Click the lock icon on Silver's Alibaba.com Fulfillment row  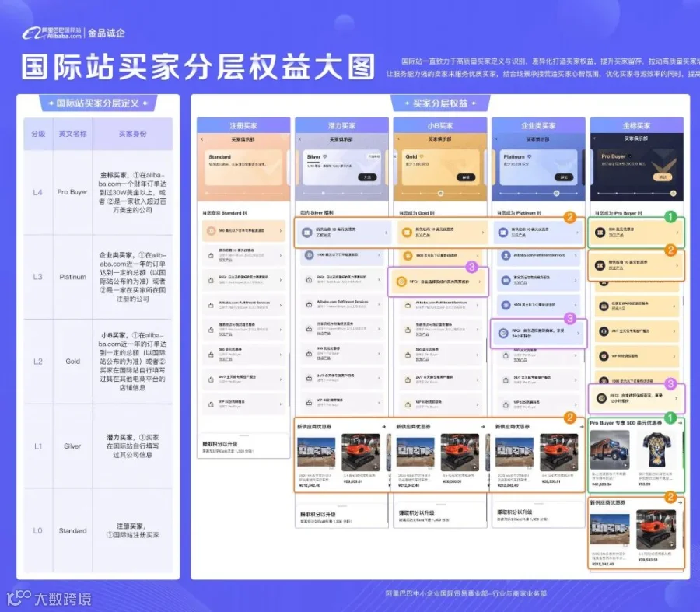pyautogui.click(x=309, y=304)
